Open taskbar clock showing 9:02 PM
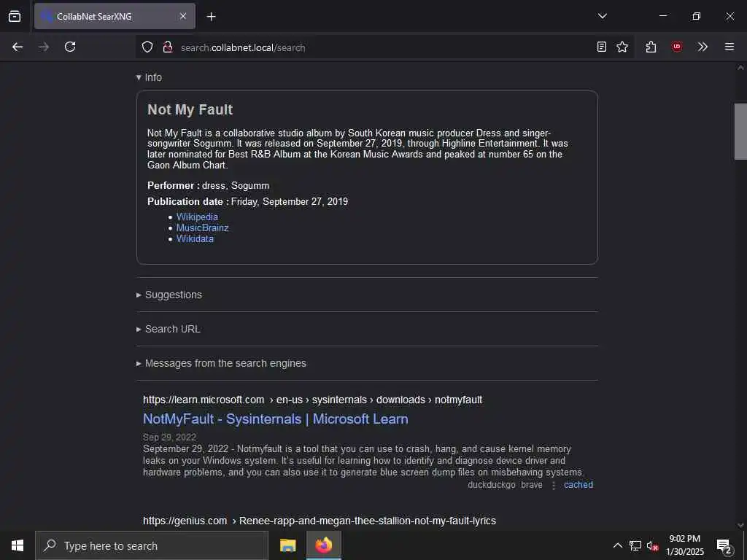 pos(684,545)
